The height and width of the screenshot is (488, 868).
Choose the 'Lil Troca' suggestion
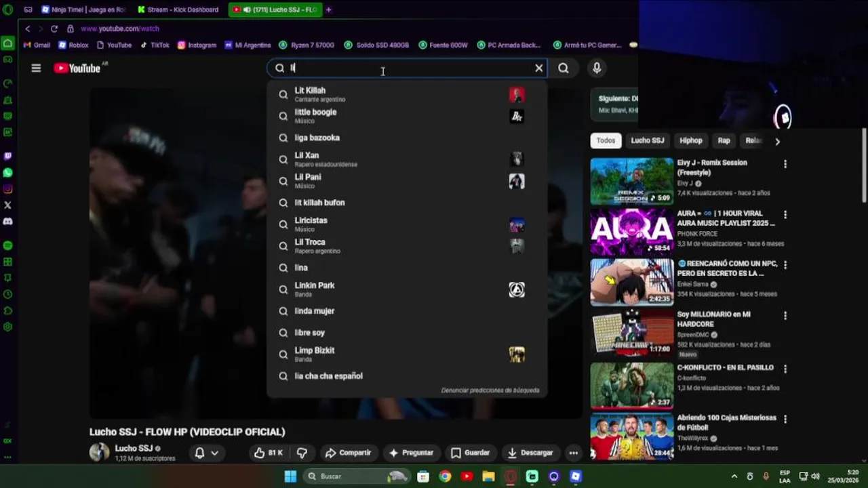pyautogui.click(x=407, y=246)
